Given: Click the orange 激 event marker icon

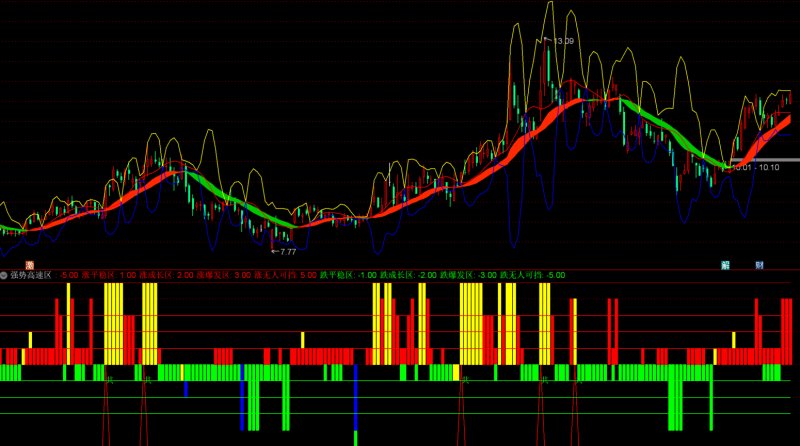Looking at the screenshot, I should click(x=30, y=265).
